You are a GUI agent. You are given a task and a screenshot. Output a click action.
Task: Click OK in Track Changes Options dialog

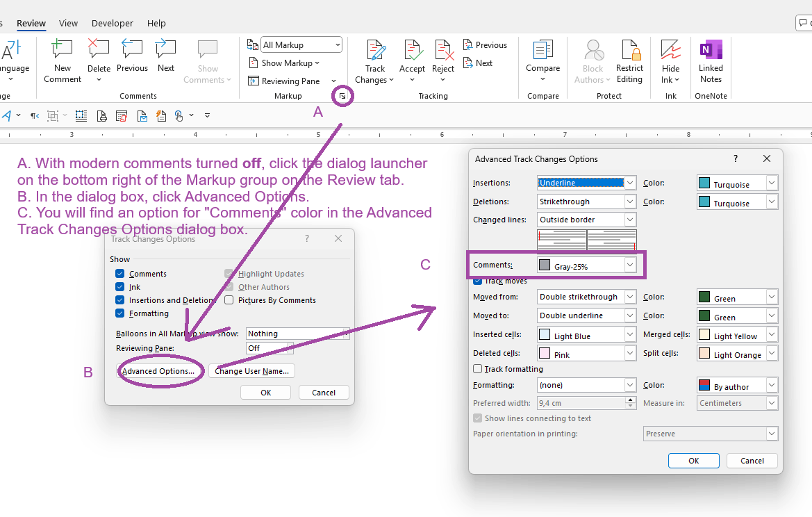coord(265,393)
